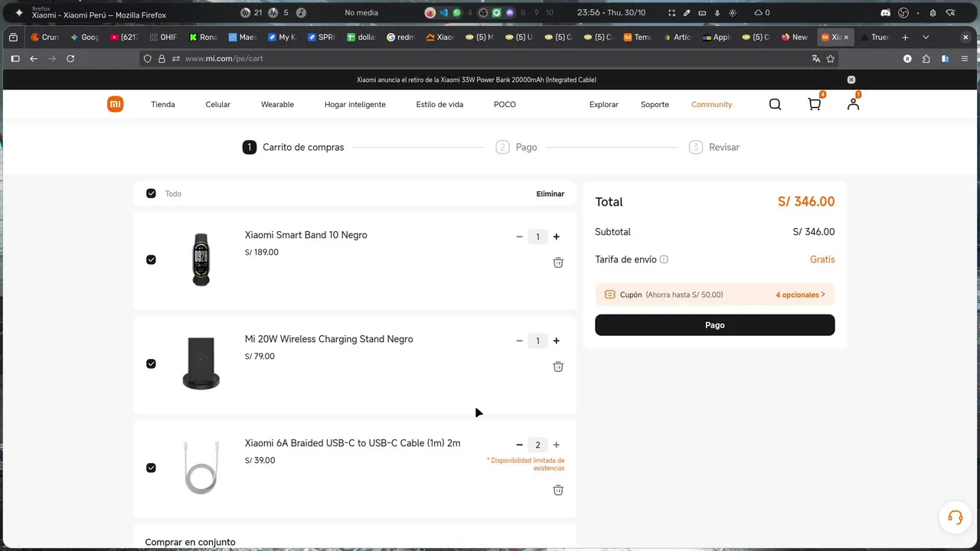Open the user account icon

[x=853, y=104]
